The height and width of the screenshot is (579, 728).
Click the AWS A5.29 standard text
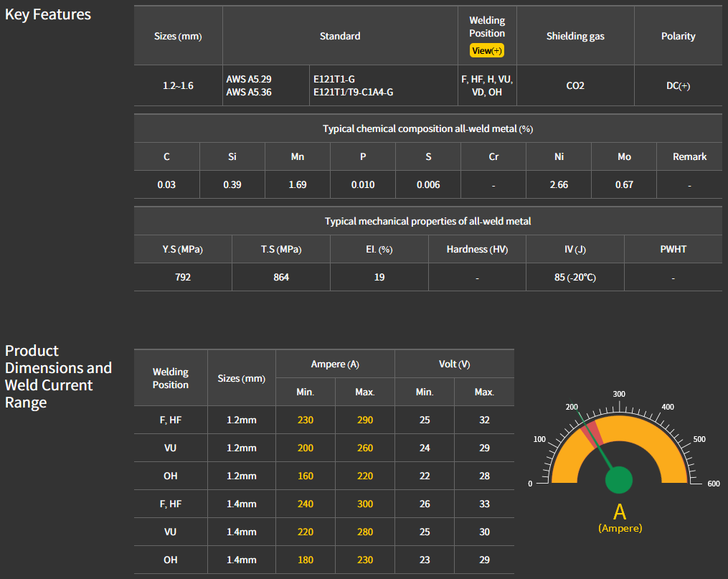click(x=249, y=79)
